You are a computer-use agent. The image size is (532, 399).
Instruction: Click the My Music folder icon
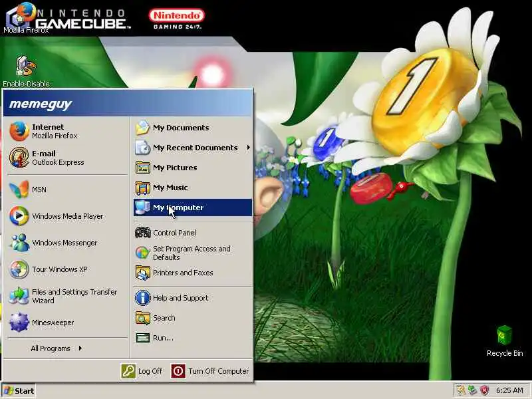coord(142,188)
